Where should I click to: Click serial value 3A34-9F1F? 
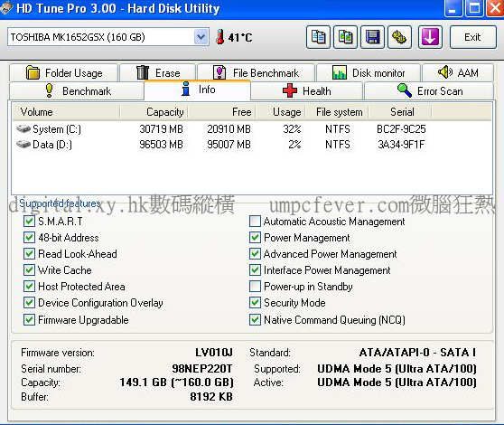pos(401,145)
